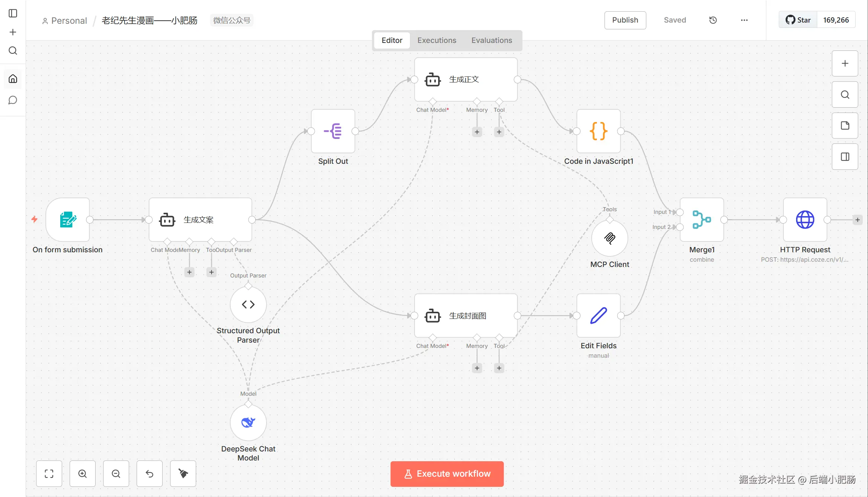Switch to the Executions tab

click(x=437, y=40)
